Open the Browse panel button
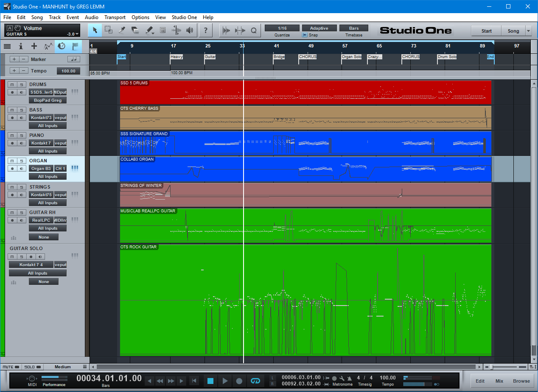The width and height of the screenshot is (538, 392). [x=521, y=381]
